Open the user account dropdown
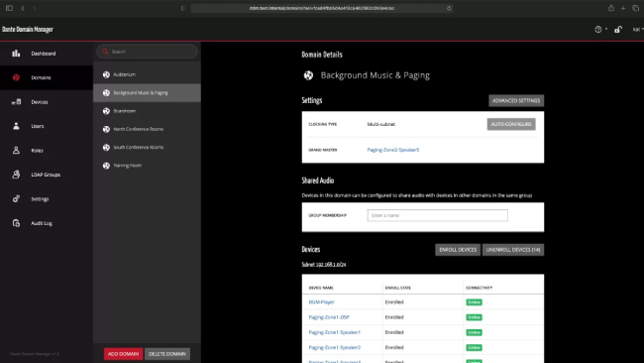Image resolution: width=644 pixels, height=363 pixels. pyautogui.click(x=638, y=29)
